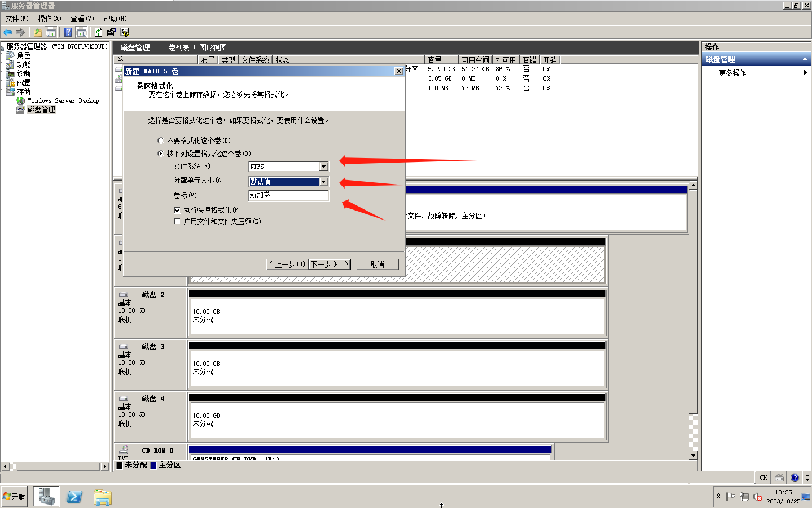Enable the 启用文件和文件夹压缩 checkbox

click(177, 221)
